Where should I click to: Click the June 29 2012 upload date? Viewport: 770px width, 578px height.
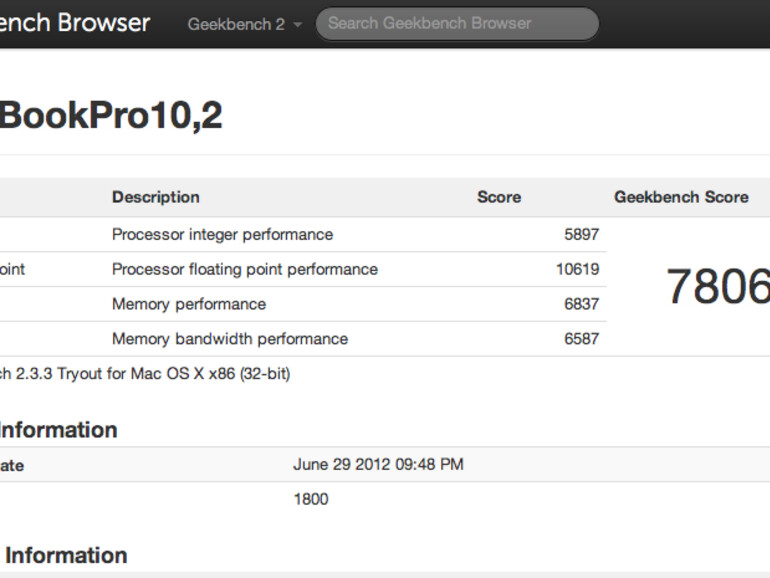click(378, 465)
